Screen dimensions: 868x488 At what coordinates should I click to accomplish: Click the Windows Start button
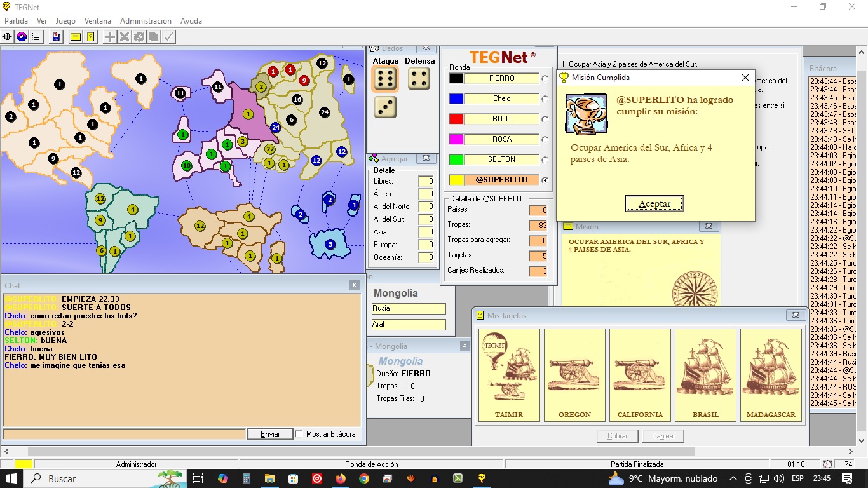click(12, 478)
